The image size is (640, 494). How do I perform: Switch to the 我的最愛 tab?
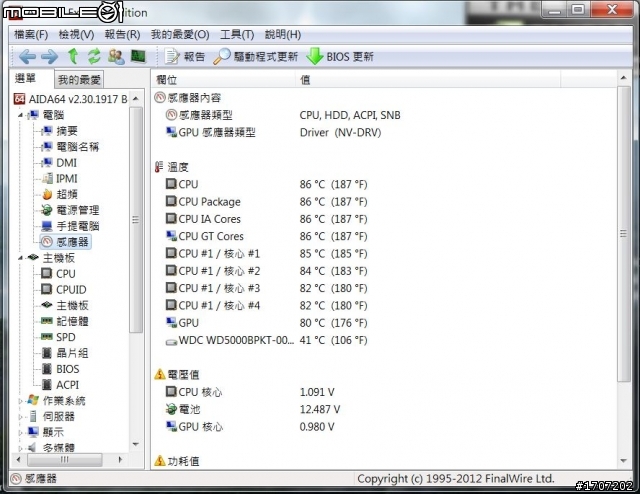[x=79, y=80]
